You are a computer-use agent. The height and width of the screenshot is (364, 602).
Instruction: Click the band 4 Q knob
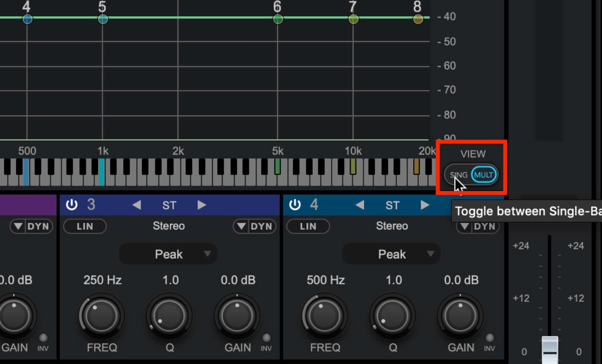pyautogui.click(x=393, y=316)
